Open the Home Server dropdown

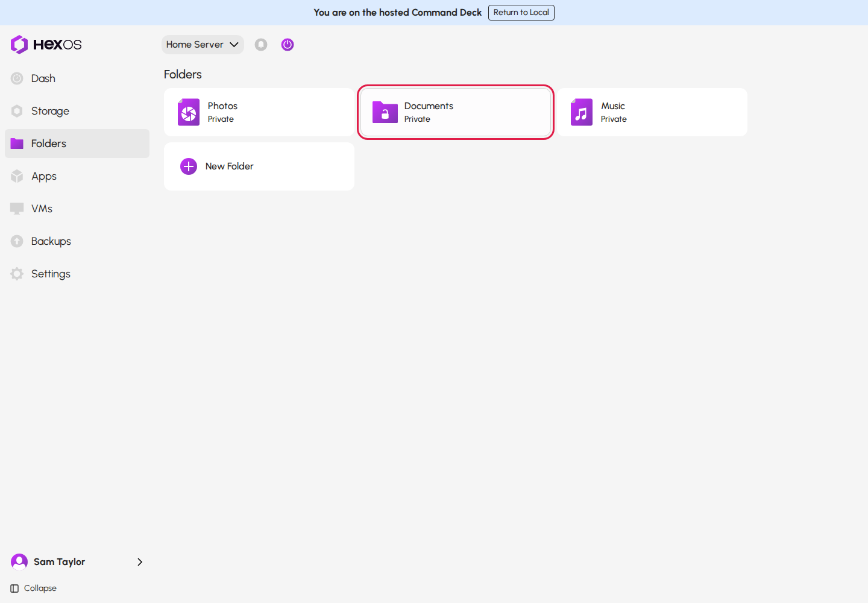click(203, 45)
